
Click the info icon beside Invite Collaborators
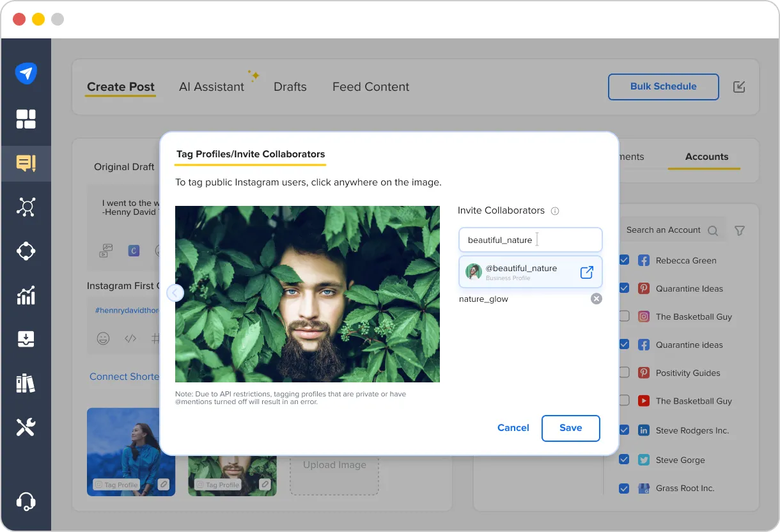(x=555, y=211)
